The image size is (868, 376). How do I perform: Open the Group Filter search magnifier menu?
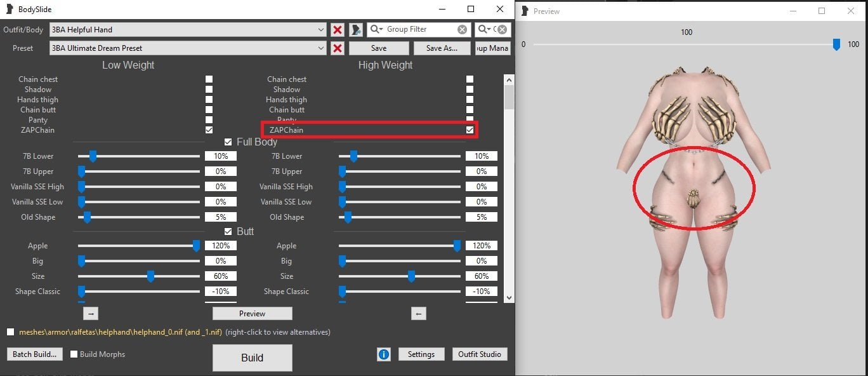coord(377,29)
